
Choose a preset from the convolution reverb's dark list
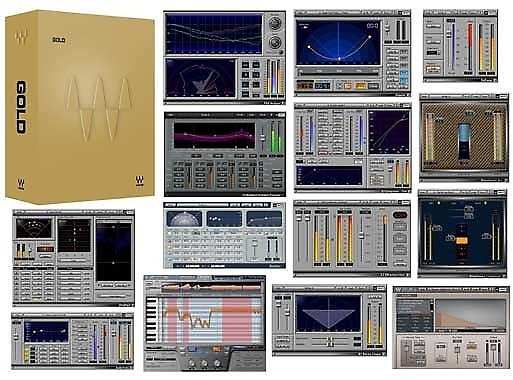pyautogui.click(x=414, y=314)
